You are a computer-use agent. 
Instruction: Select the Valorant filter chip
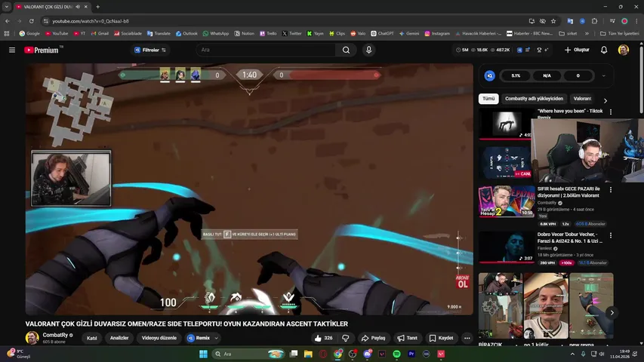[582, 99]
